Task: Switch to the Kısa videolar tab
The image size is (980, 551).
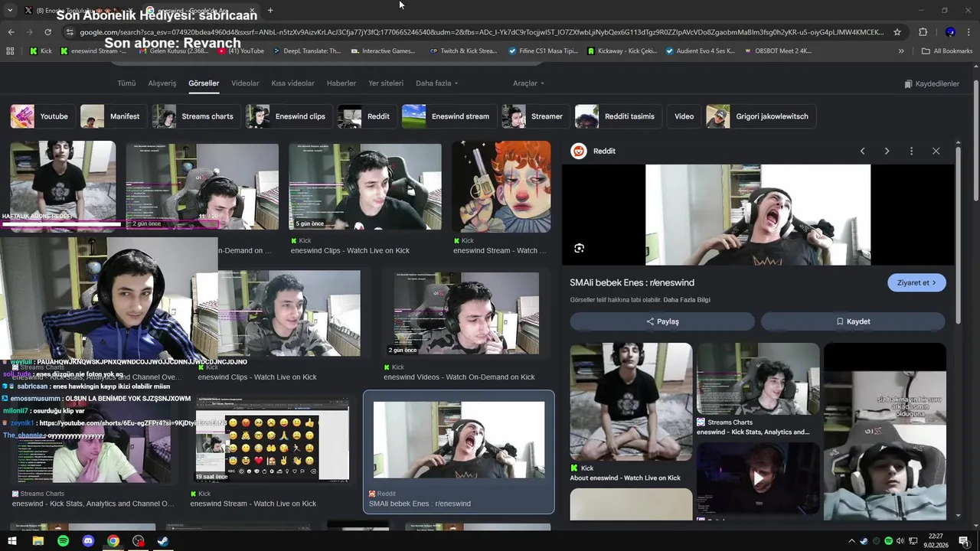Action: 292,83
